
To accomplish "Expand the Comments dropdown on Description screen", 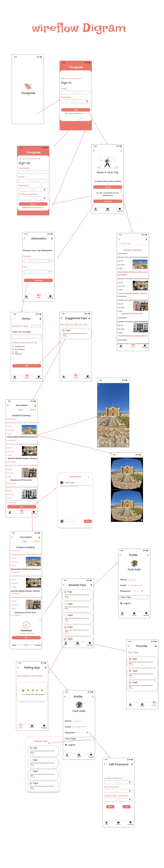I will point(22,502).
